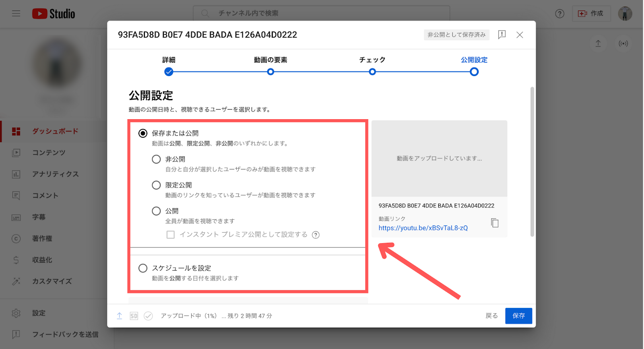
Task: Select the 非公開 (private) radio option
Action: (156, 159)
